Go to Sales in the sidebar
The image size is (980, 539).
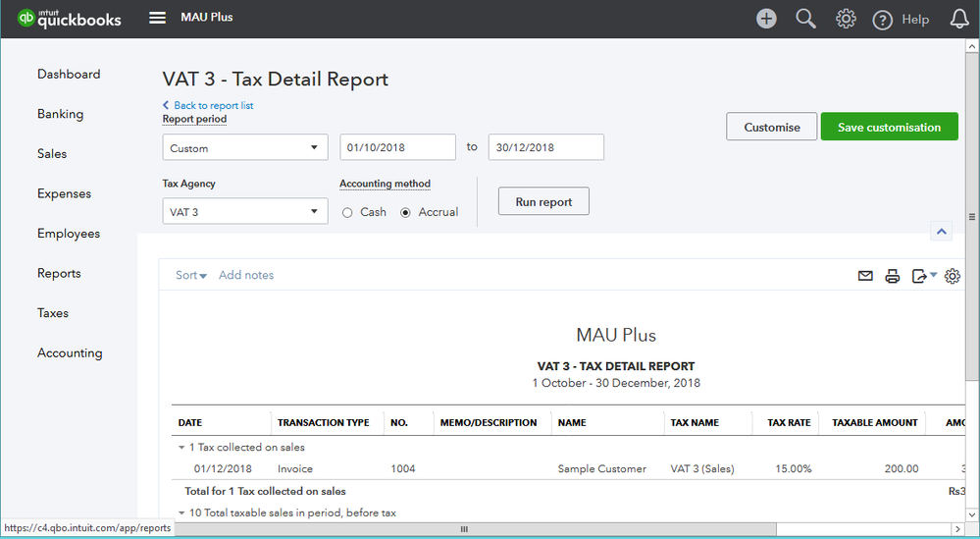tap(52, 154)
